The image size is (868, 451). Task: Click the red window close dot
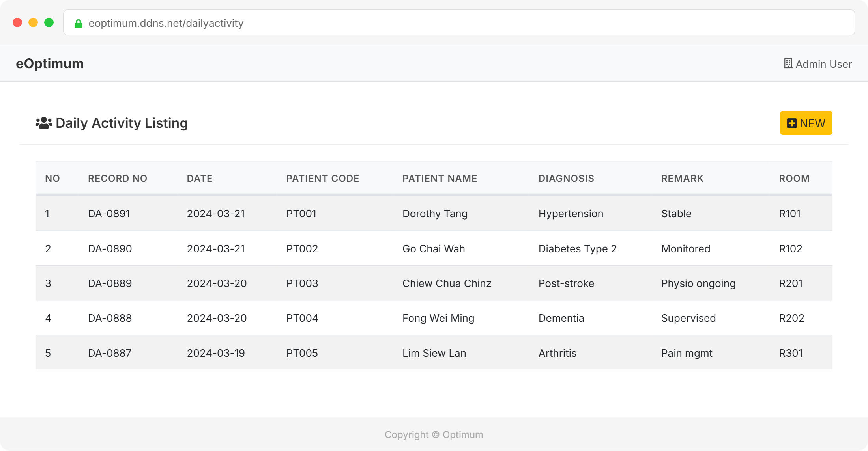tap(17, 22)
